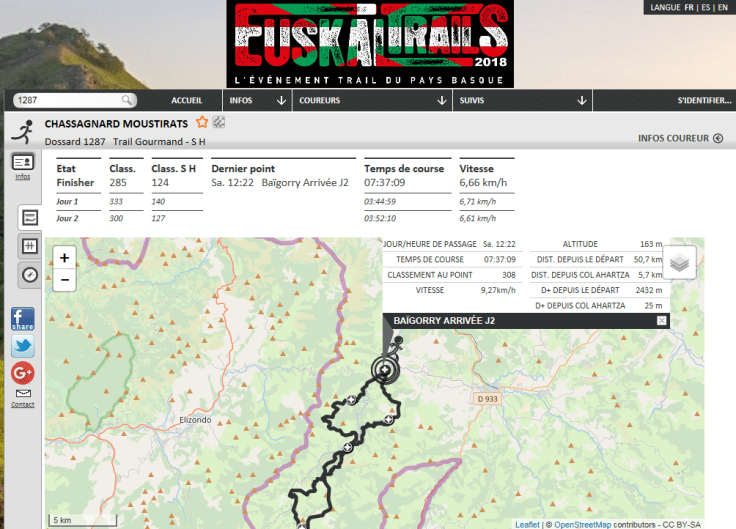Open the runner Infos card icon
Viewport: 736px width, 529px height.
click(x=22, y=162)
